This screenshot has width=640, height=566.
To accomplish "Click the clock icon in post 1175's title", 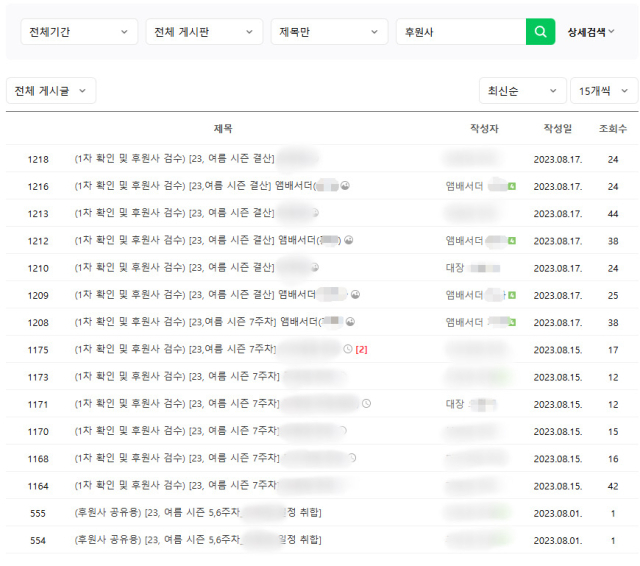I will 347,349.
